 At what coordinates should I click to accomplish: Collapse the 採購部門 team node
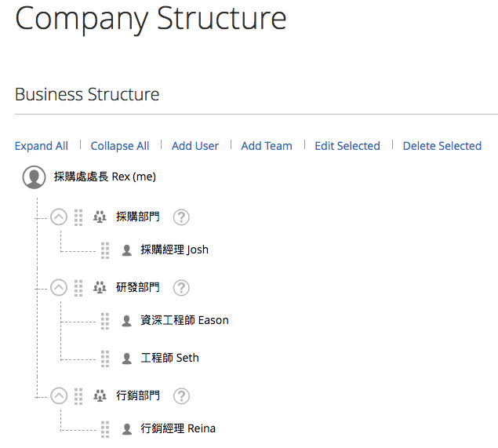tap(59, 217)
